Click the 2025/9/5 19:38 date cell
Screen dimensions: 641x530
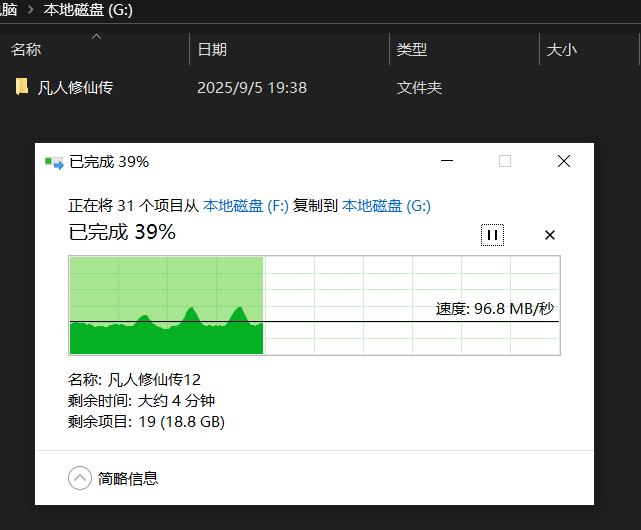click(x=252, y=88)
